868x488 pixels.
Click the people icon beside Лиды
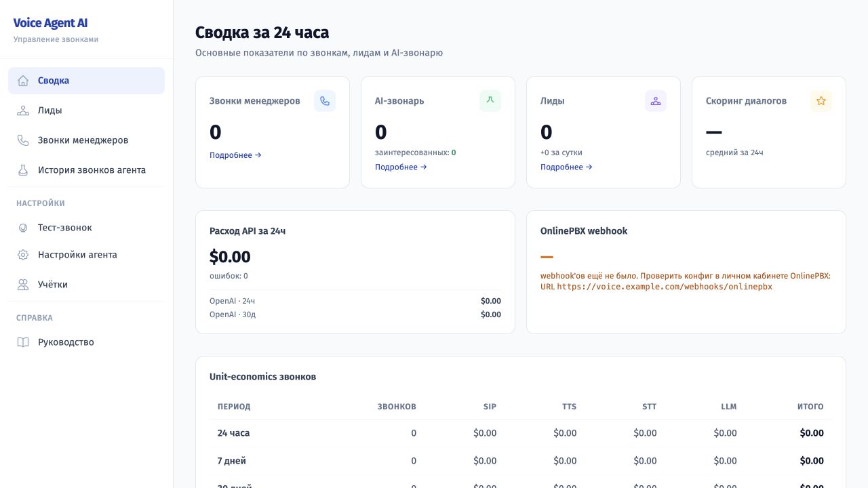[23, 110]
